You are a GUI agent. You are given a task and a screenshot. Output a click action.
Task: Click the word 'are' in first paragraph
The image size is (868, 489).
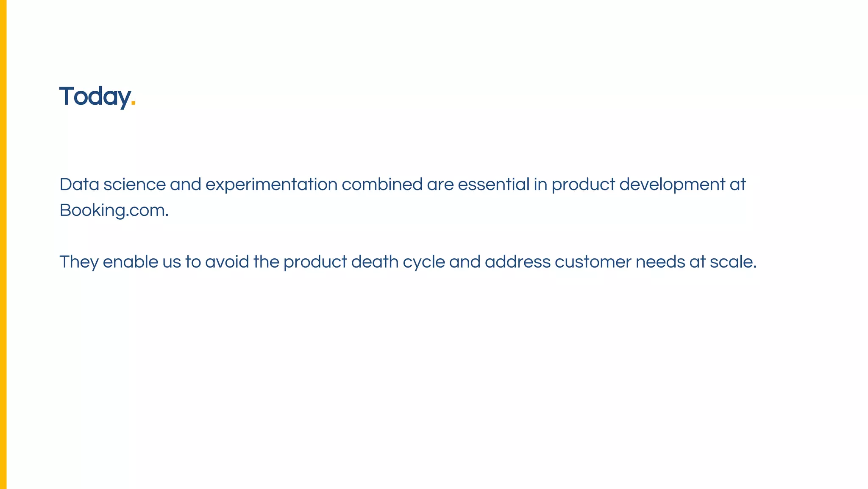tap(440, 184)
